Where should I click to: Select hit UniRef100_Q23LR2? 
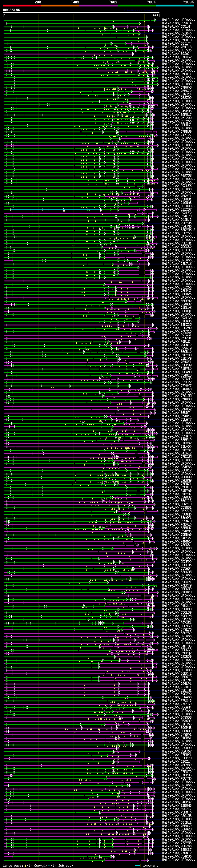click(x=177, y=382)
